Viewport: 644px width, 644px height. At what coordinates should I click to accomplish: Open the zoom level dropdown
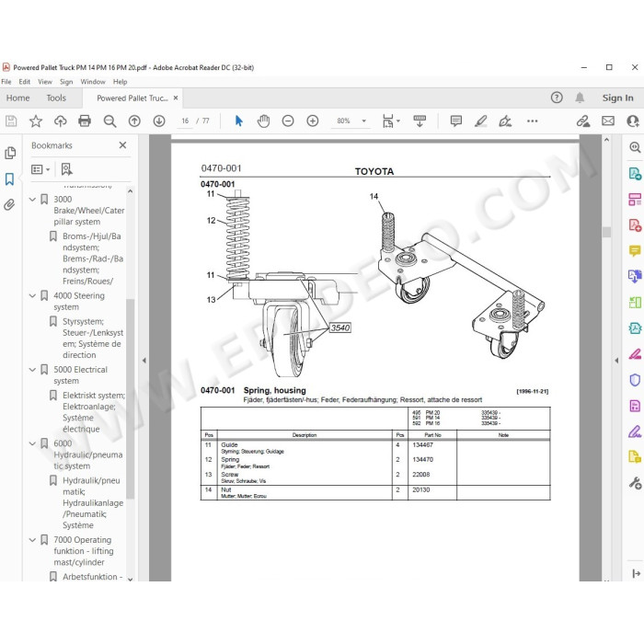tap(364, 121)
